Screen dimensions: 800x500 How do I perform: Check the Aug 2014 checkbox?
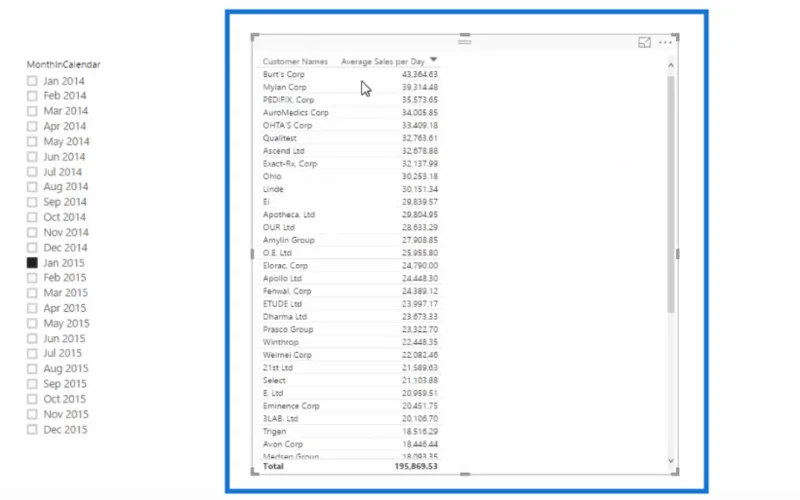coord(32,187)
